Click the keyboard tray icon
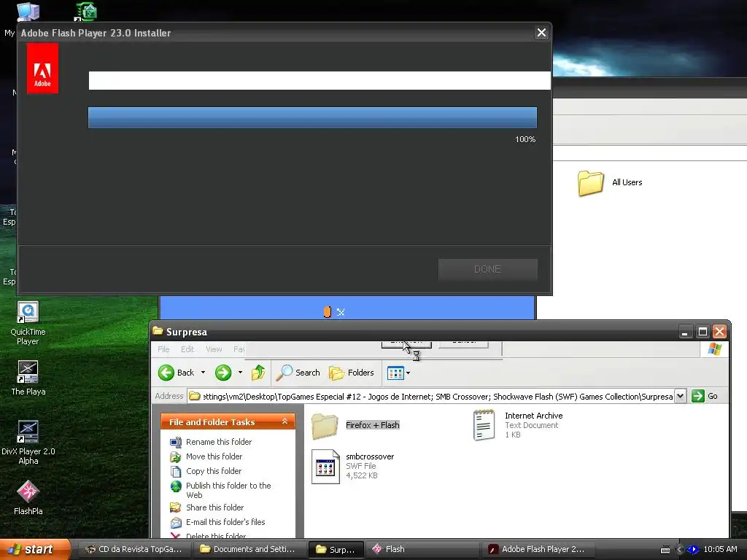The height and width of the screenshot is (560, 747). 665,550
